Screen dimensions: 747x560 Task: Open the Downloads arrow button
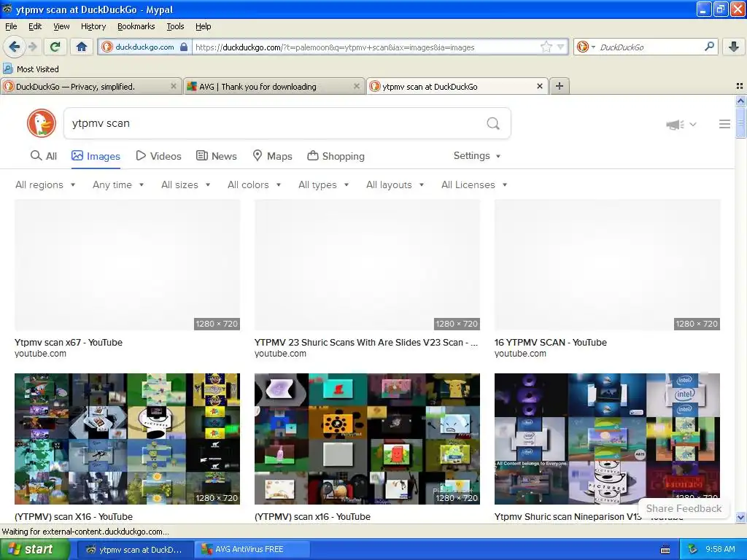pyautogui.click(x=734, y=47)
